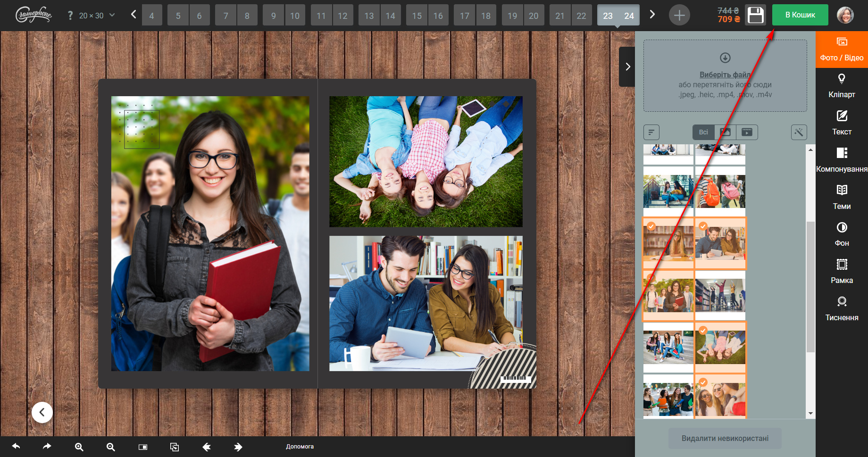Open auto-fill magic wand tool

[x=799, y=132]
